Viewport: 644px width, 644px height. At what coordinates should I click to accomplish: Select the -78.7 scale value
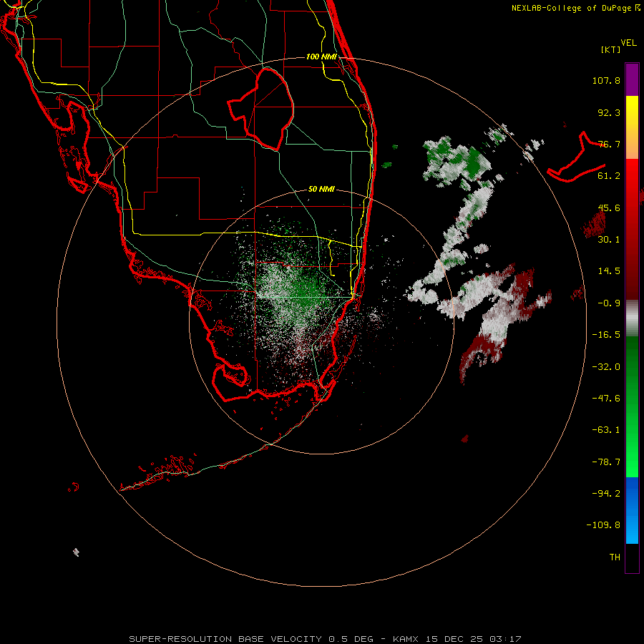click(x=606, y=462)
